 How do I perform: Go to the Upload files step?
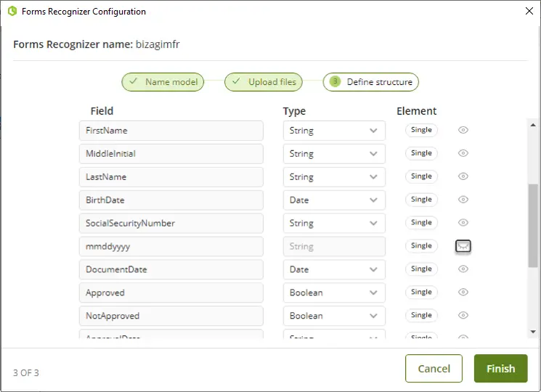point(264,82)
